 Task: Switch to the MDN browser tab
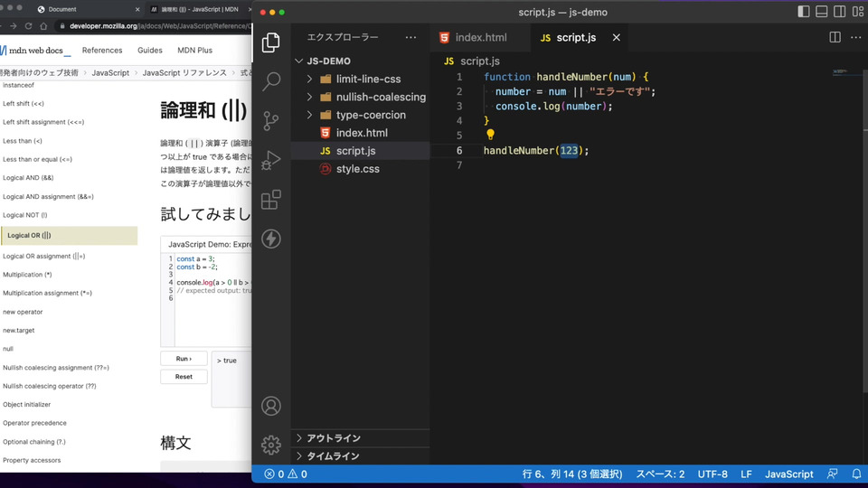coord(199,9)
